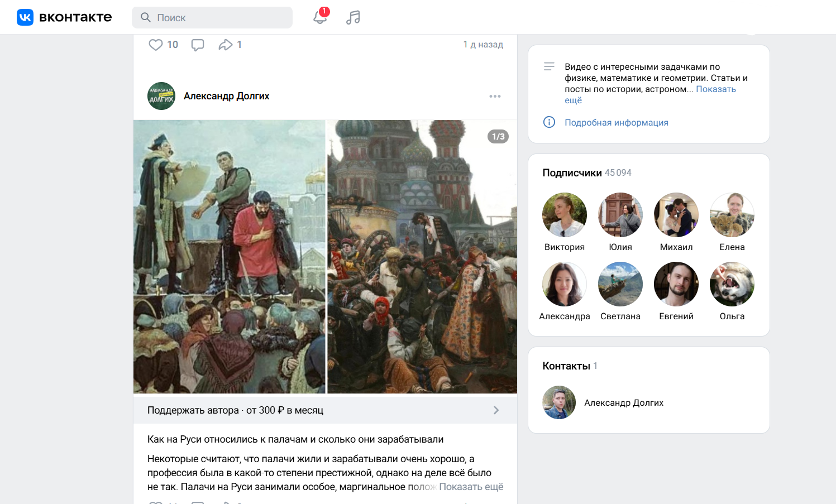
Task: Expand post text with Показать ещё
Action: (x=471, y=487)
